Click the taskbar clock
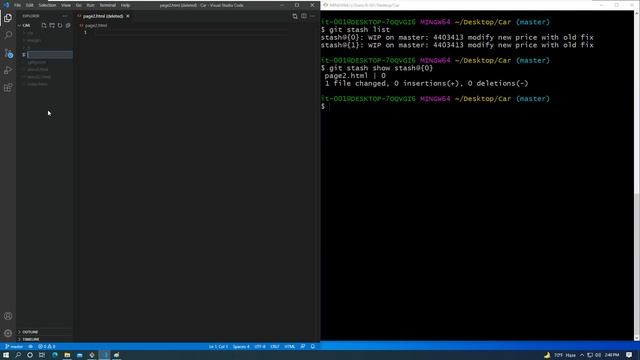 pos(612,355)
